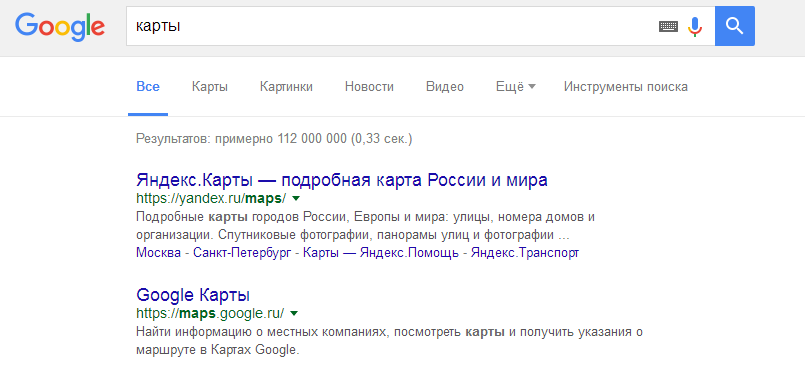Viewport: 805px width, 375px height.
Task: Select the 'Все' tab
Action: [x=148, y=87]
